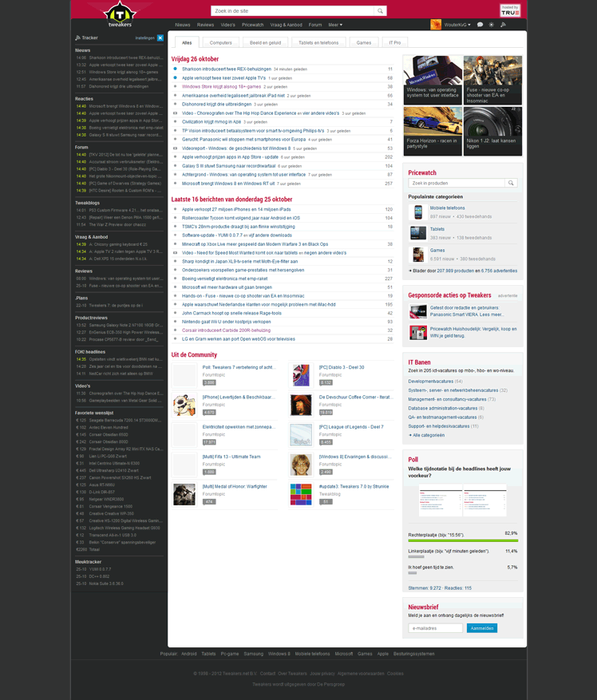Open the Nieuws menu item
Image resolution: width=597 pixels, height=700 pixels.
click(x=183, y=25)
